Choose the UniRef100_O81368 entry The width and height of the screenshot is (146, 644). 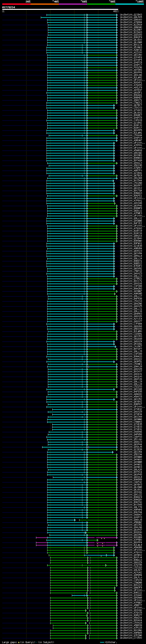coord(131,178)
